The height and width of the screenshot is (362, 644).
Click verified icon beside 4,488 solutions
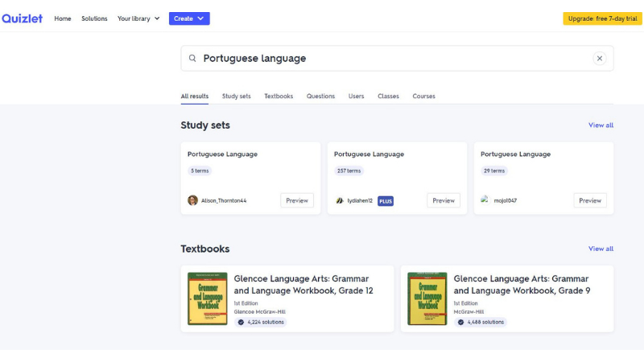[x=460, y=323]
